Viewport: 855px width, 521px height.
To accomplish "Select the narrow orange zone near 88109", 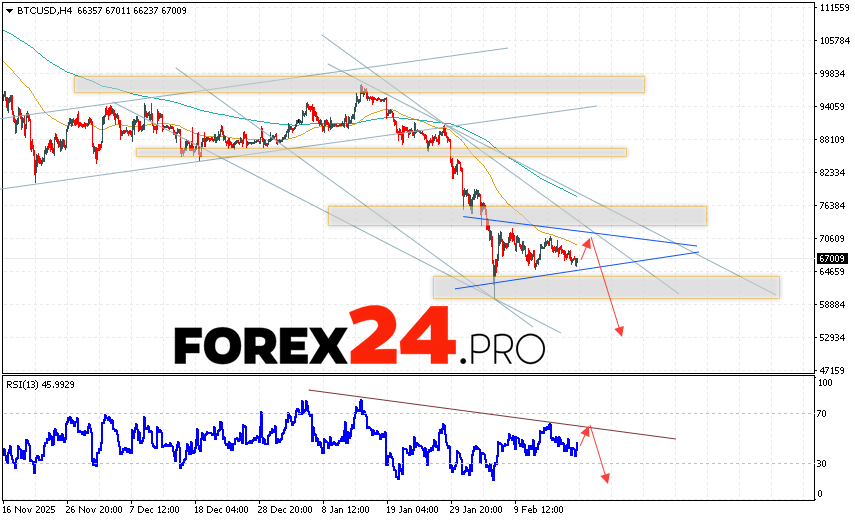I will point(380,152).
